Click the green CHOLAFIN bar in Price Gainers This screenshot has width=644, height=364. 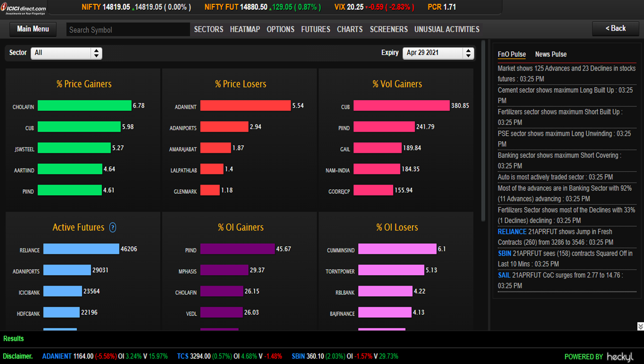(x=84, y=106)
